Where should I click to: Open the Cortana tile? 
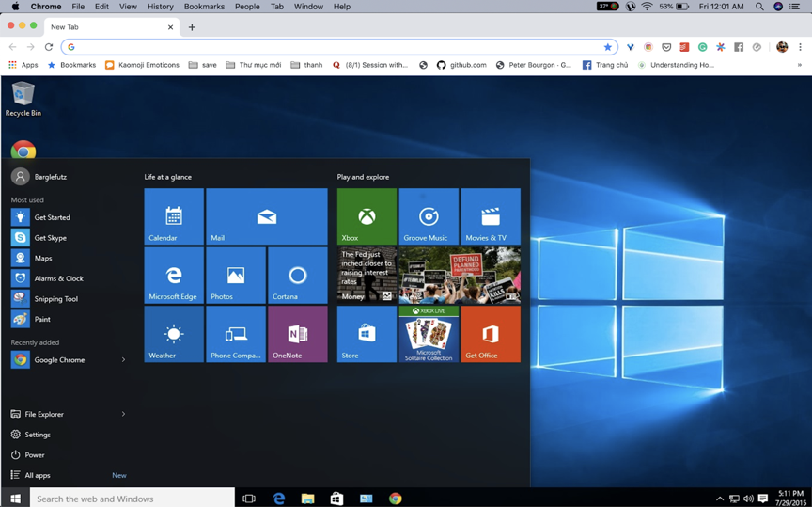pyautogui.click(x=298, y=276)
